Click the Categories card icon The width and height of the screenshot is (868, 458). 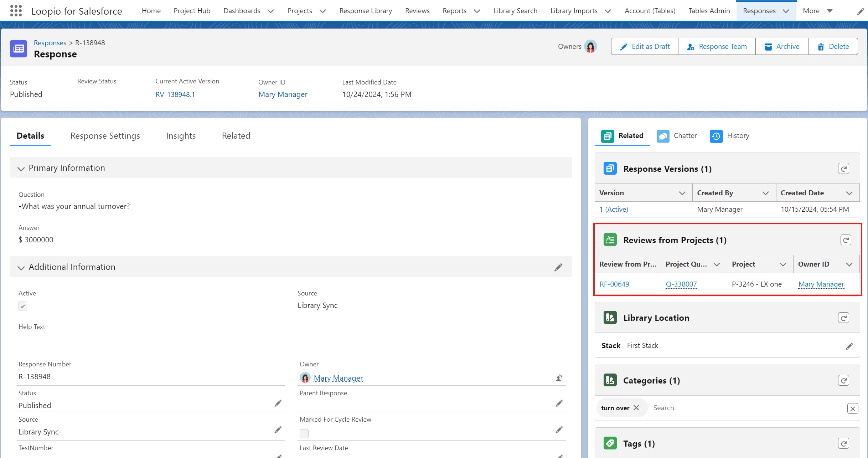(610, 380)
